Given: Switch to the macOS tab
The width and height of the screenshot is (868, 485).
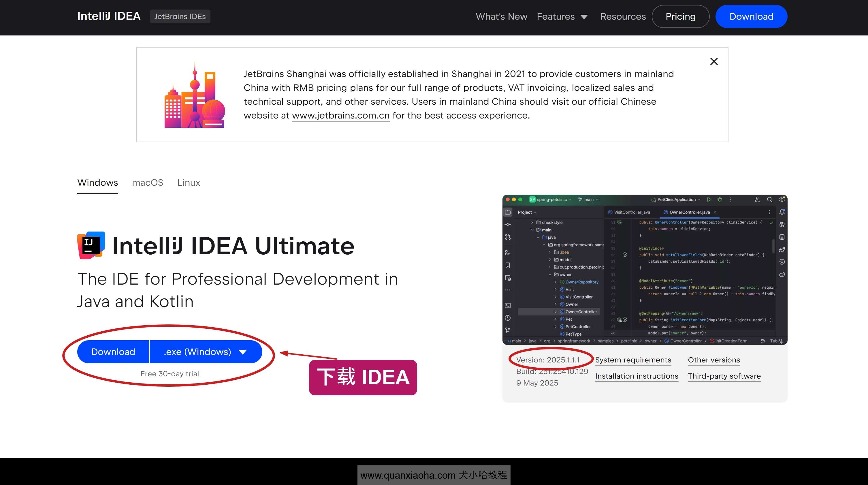Looking at the screenshot, I should [148, 183].
